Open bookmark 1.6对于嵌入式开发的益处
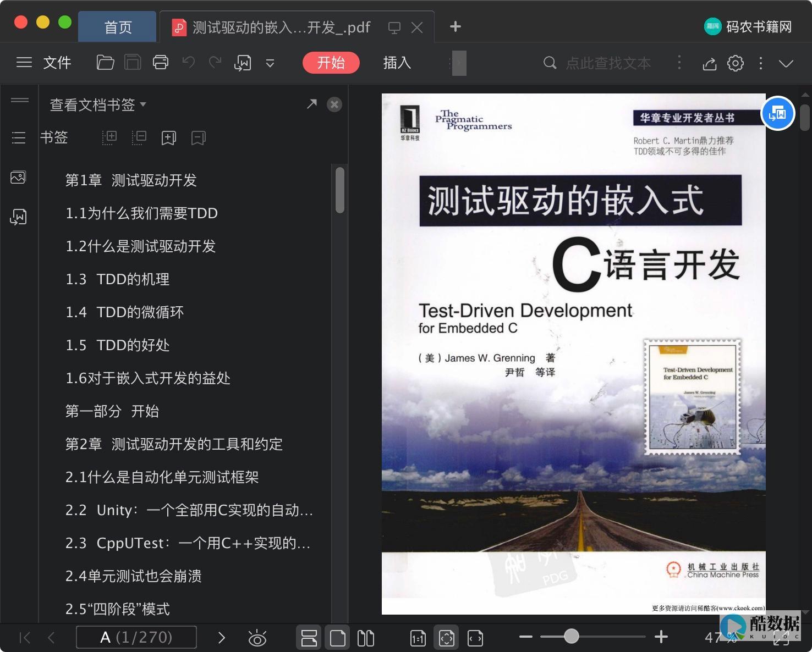The width and height of the screenshot is (812, 652). click(148, 378)
